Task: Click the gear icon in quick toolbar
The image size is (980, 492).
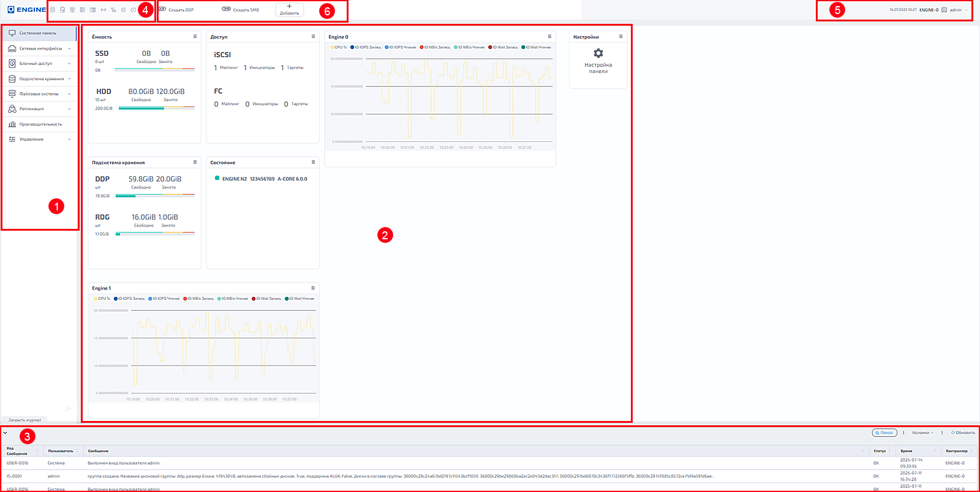Action: (123, 10)
